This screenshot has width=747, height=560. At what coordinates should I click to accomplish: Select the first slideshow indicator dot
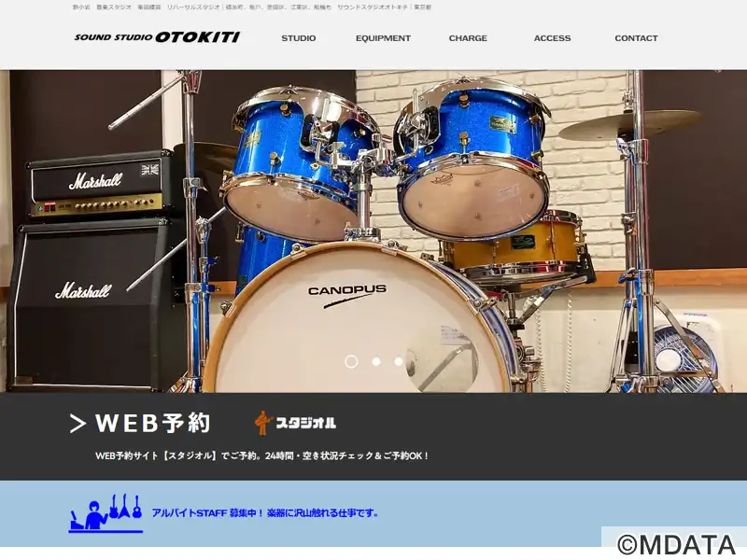[x=351, y=361]
